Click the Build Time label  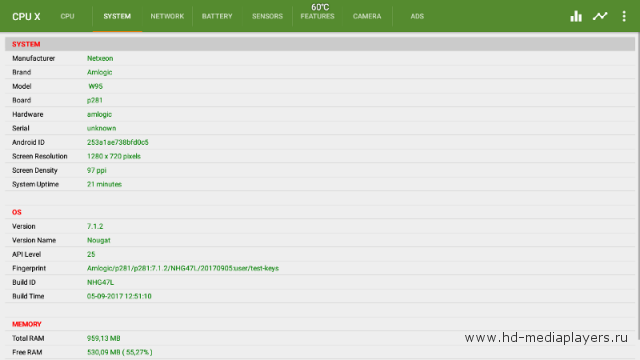click(x=28, y=296)
